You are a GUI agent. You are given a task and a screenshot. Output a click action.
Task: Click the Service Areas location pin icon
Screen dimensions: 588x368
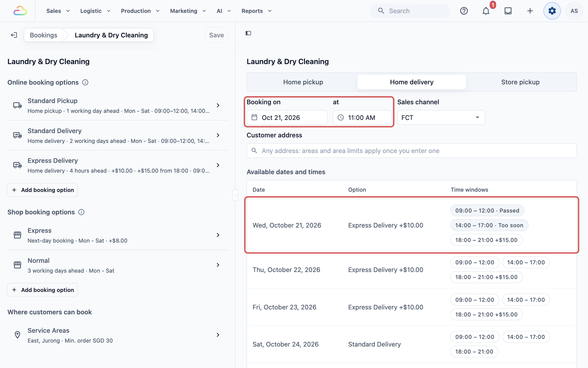click(x=17, y=335)
